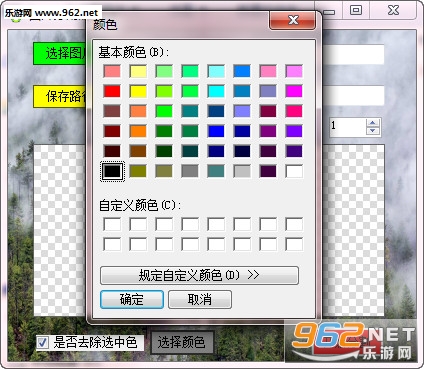Close the 颜色 dialog with X
The height and width of the screenshot is (369, 424).
[x=292, y=20]
